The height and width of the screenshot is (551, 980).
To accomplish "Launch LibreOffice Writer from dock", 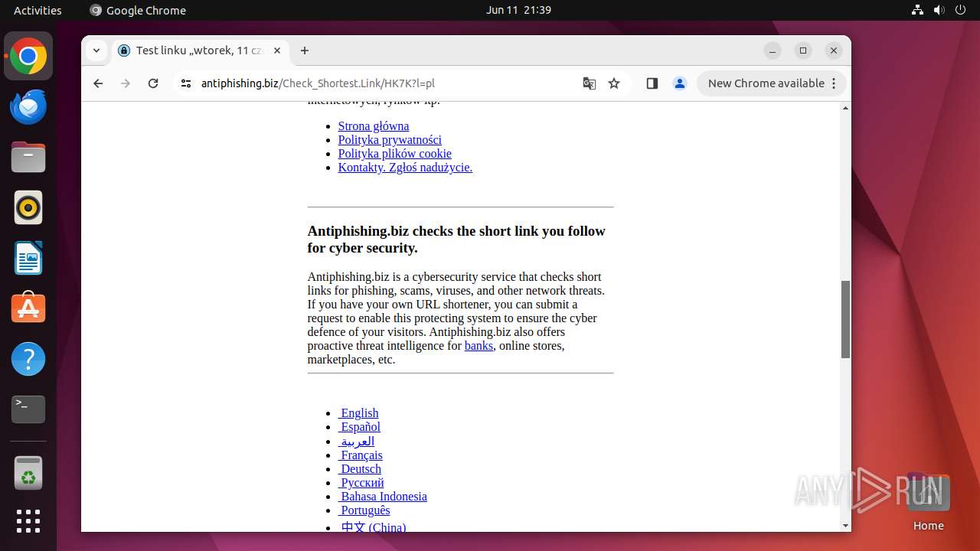I will point(28,258).
